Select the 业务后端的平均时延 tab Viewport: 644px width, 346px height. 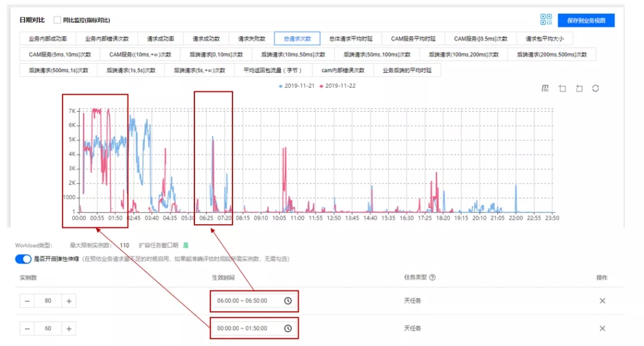[x=407, y=70]
